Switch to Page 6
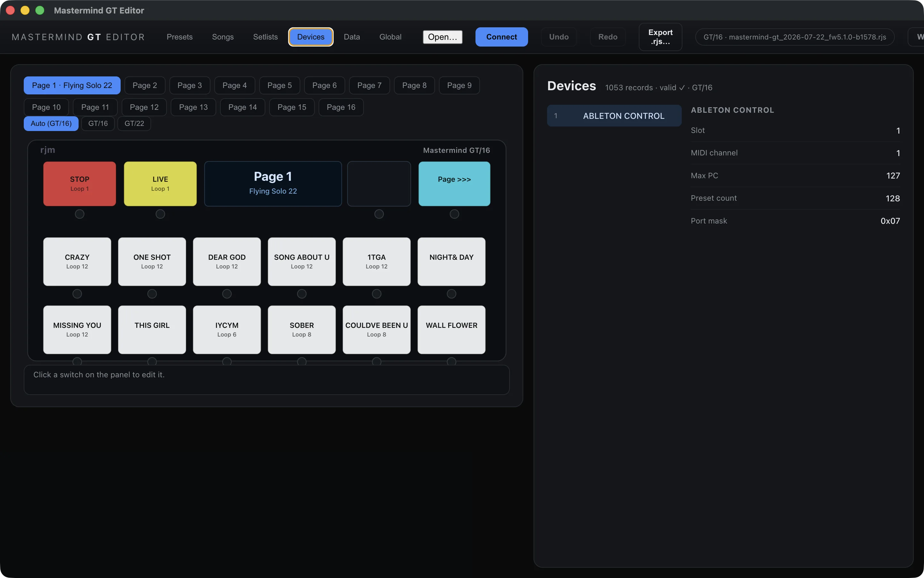The width and height of the screenshot is (924, 578). click(325, 85)
